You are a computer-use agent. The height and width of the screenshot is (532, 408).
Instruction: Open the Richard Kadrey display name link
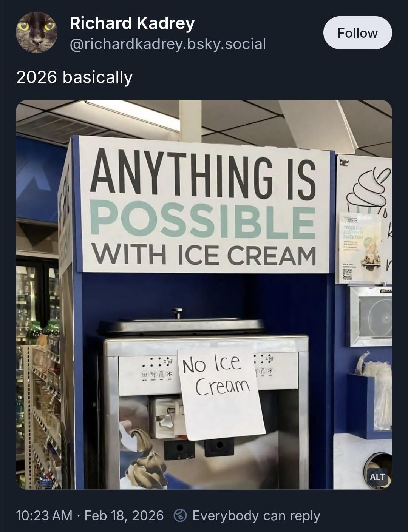(132, 23)
